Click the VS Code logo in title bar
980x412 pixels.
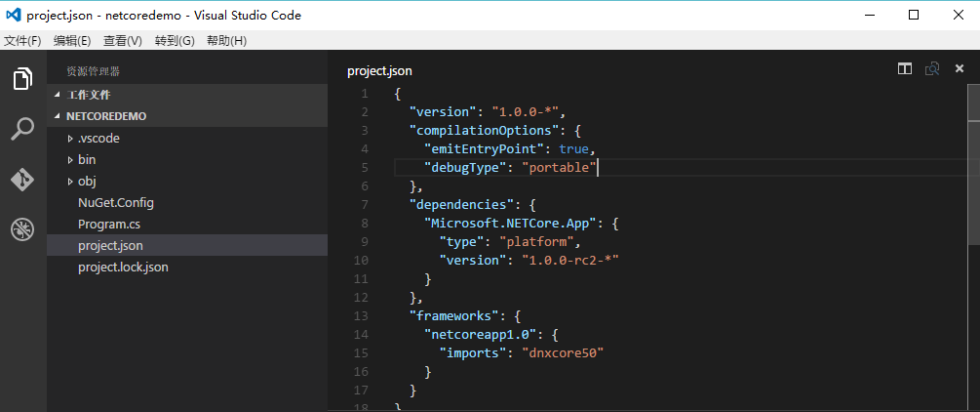tap(13, 15)
